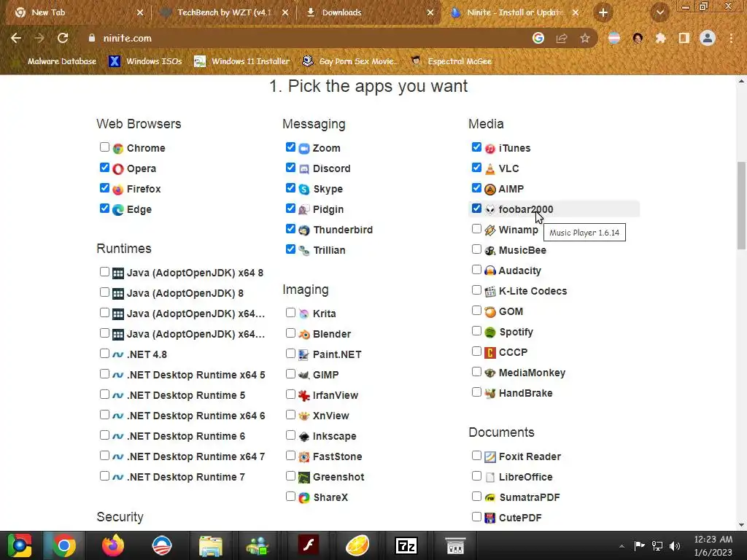Click the Audacity headphones icon

pos(489,271)
